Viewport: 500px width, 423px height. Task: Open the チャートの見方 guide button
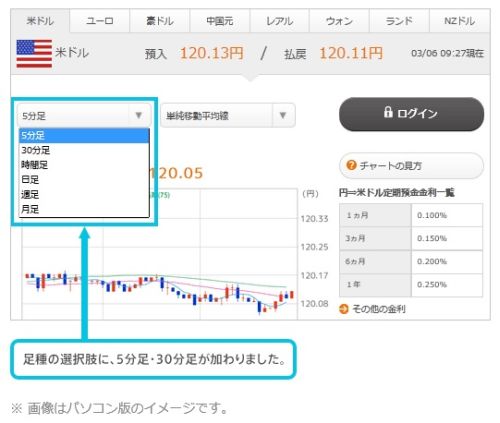pos(411,165)
